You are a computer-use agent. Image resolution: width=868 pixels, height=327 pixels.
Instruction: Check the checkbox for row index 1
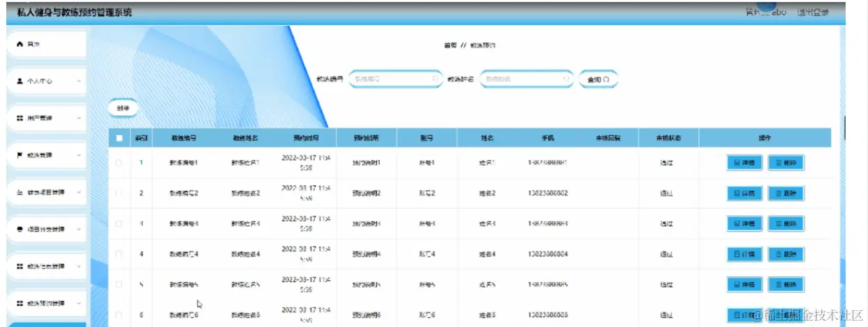click(x=119, y=163)
